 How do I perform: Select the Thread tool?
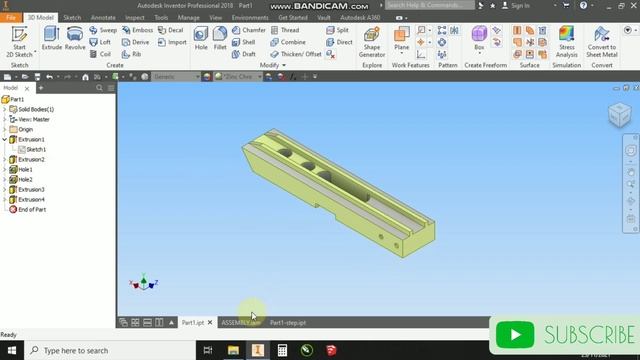click(285, 30)
